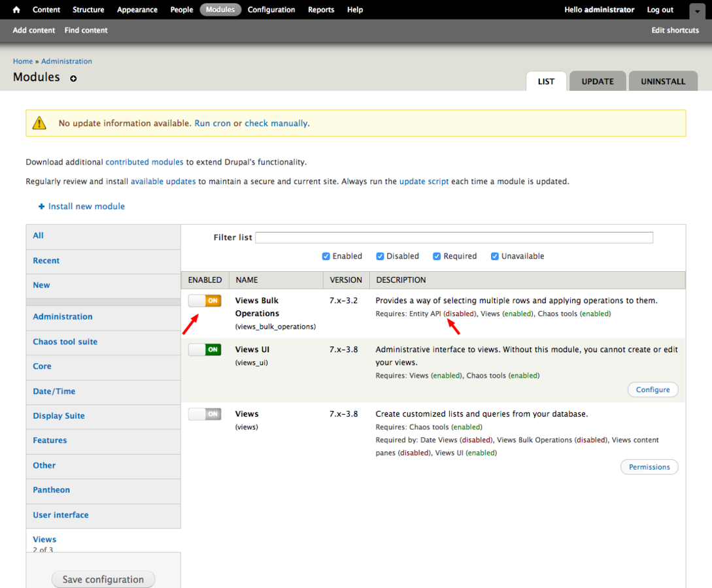The image size is (712, 588).
Task: Click Find content shortcut
Action: click(x=86, y=31)
